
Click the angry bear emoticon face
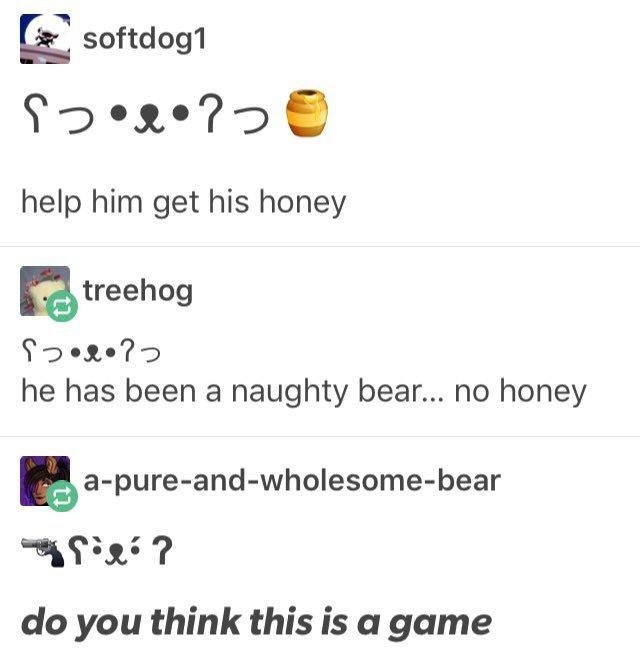tap(120, 551)
